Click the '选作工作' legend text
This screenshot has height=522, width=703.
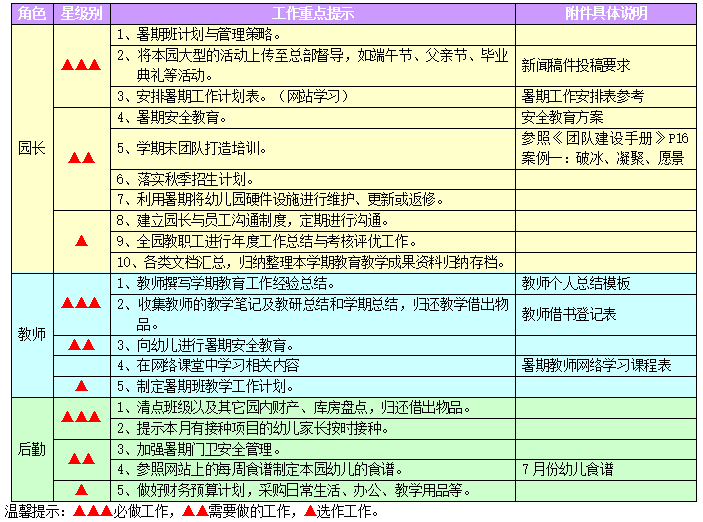pos(344,512)
